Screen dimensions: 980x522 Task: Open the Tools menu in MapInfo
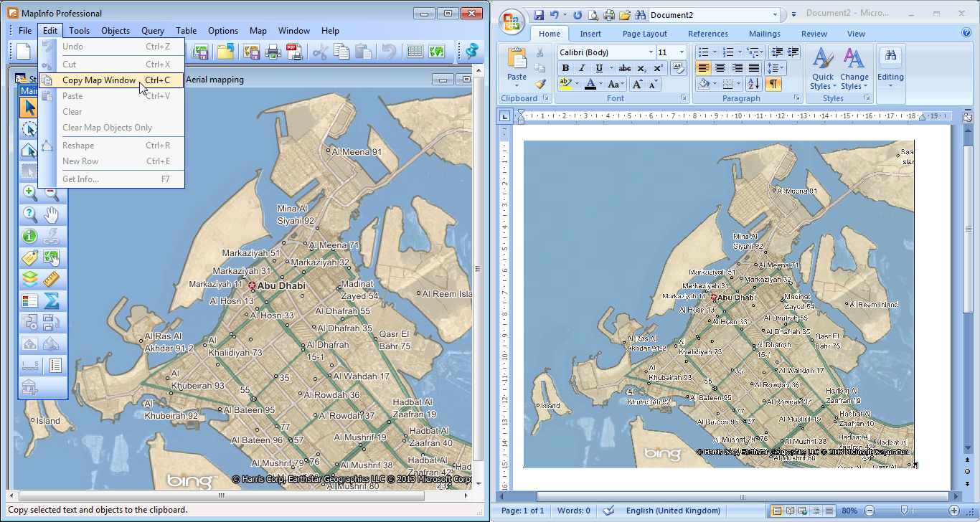click(x=79, y=31)
